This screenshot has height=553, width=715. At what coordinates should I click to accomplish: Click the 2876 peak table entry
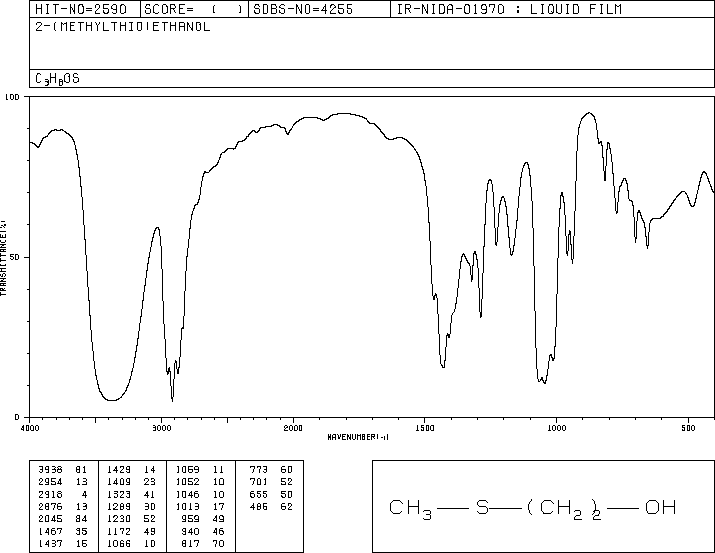(62, 506)
